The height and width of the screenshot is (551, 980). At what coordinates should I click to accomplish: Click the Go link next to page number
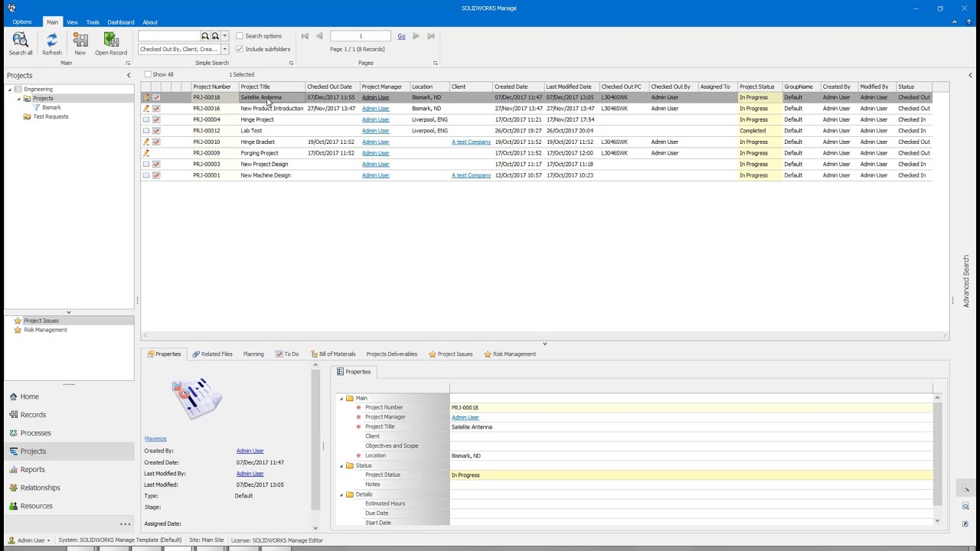pos(401,36)
